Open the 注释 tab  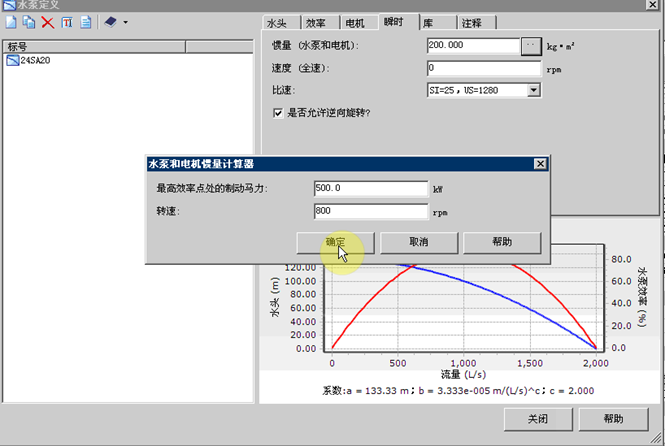(x=470, y=22)
